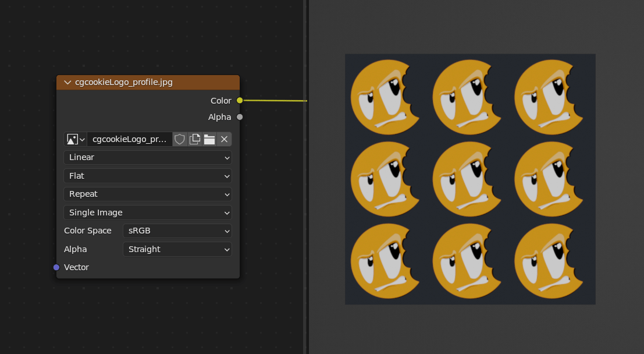Open the Single Image source dropdown
644x354 pixels.
point(148,213)
